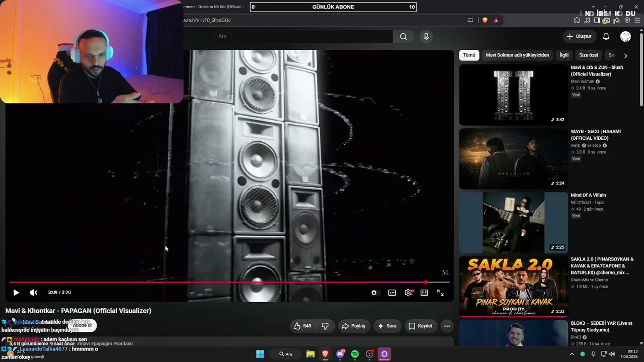This screenshot has width=644, height=362.
Task: Like the video with 548 likes
Action: pyautogui.click(x=302, y=326)
